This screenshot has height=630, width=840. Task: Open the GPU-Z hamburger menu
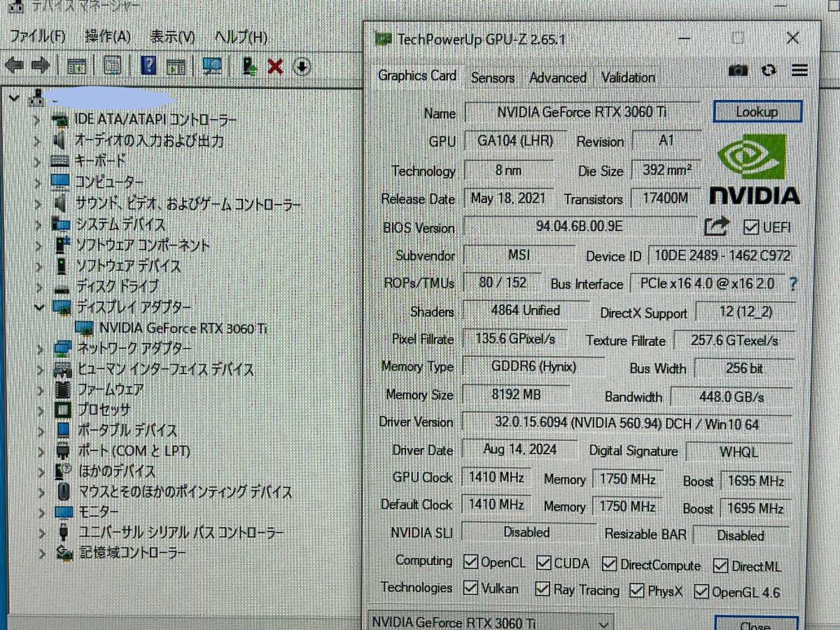[x=799, y=70]
